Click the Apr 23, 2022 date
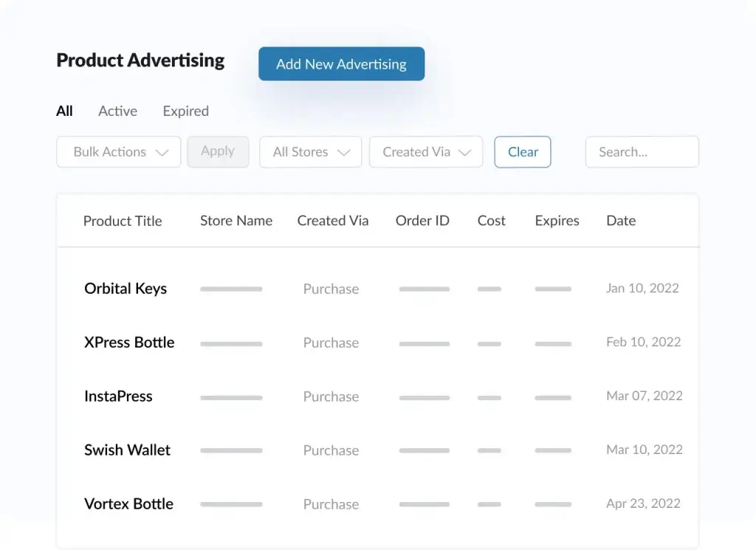Image resolution: width=756 pixels, height=550 pixels. pyautogui.click(x=643, y=503)
